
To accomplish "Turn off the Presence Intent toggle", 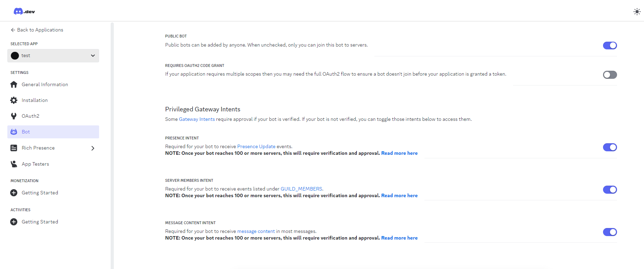I will pos(610,147).
